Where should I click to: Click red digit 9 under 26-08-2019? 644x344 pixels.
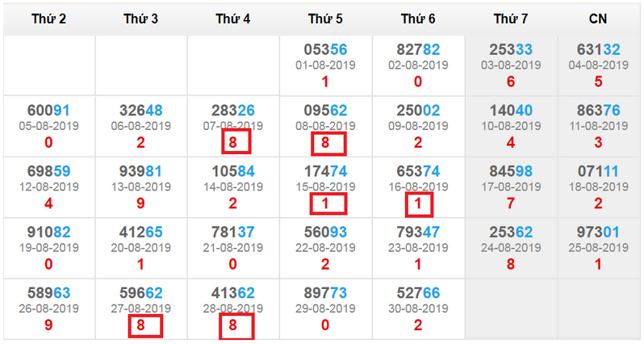tap(48, 325)
